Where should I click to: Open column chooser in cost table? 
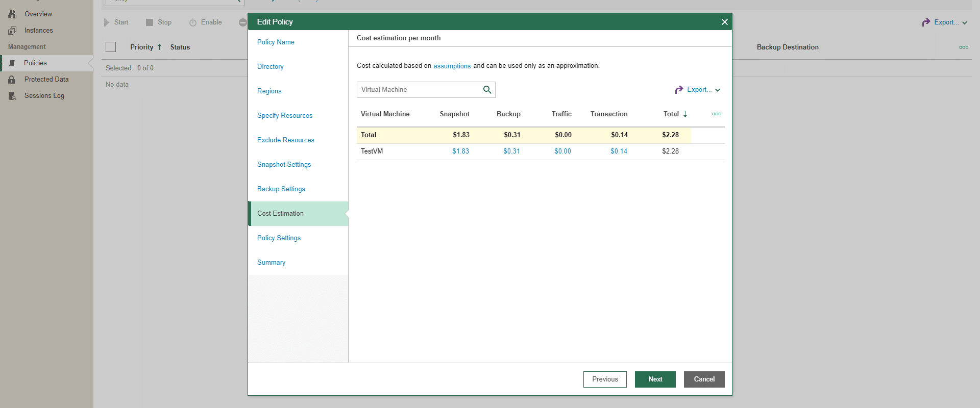[x=717, y=114]
